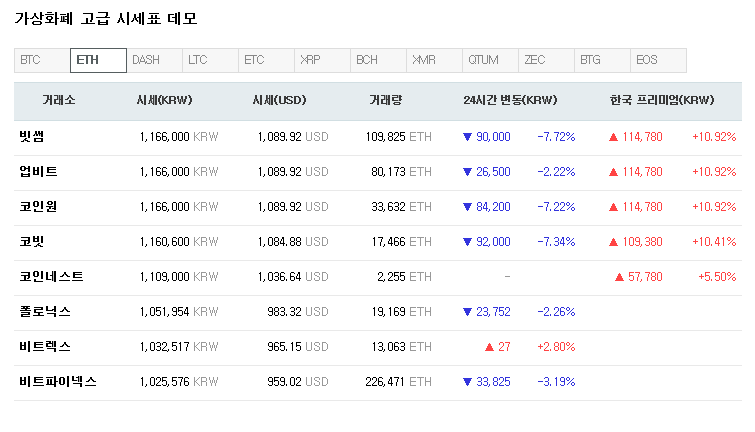Switch to the EOS tab
755x432 pixels.
658,61
